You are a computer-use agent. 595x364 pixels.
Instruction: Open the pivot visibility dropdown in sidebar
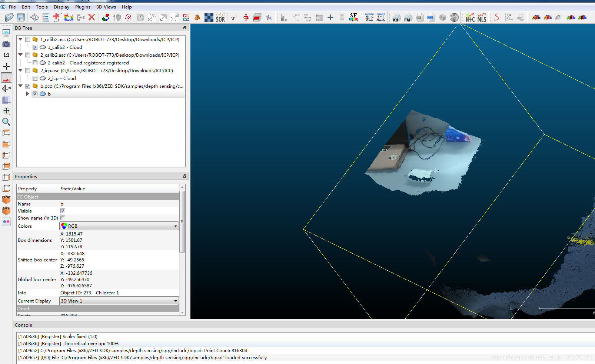(7, 111)
